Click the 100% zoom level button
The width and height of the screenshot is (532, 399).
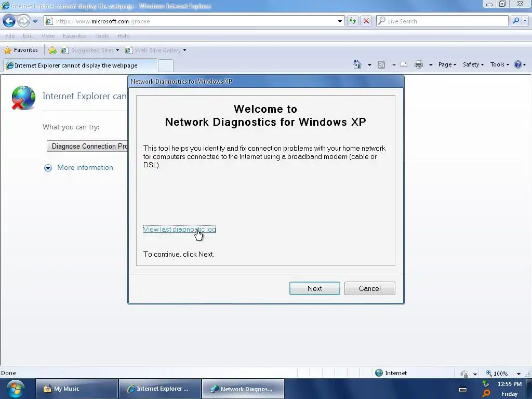click(497, 373)
